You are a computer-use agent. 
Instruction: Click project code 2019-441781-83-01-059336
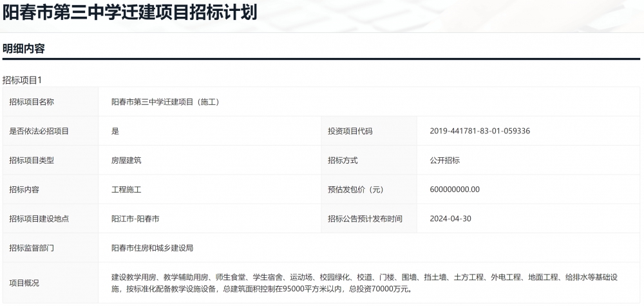[x=480, y=131]
